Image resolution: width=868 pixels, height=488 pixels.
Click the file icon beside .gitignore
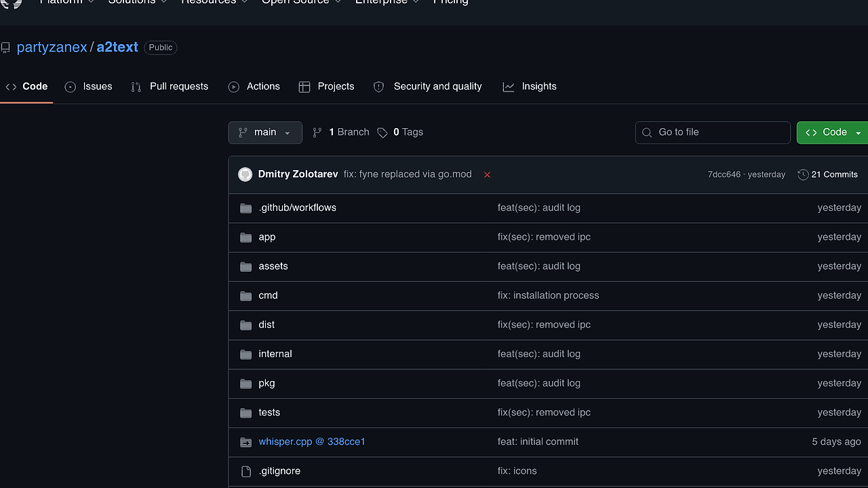[245, 471]
